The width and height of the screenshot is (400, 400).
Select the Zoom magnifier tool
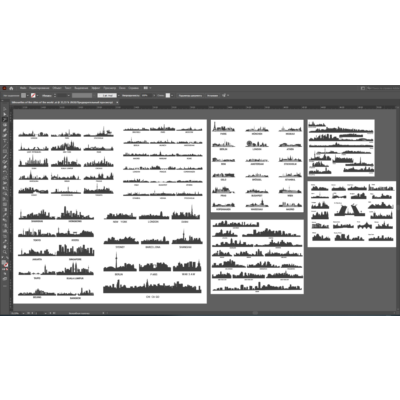pos(5,252)
